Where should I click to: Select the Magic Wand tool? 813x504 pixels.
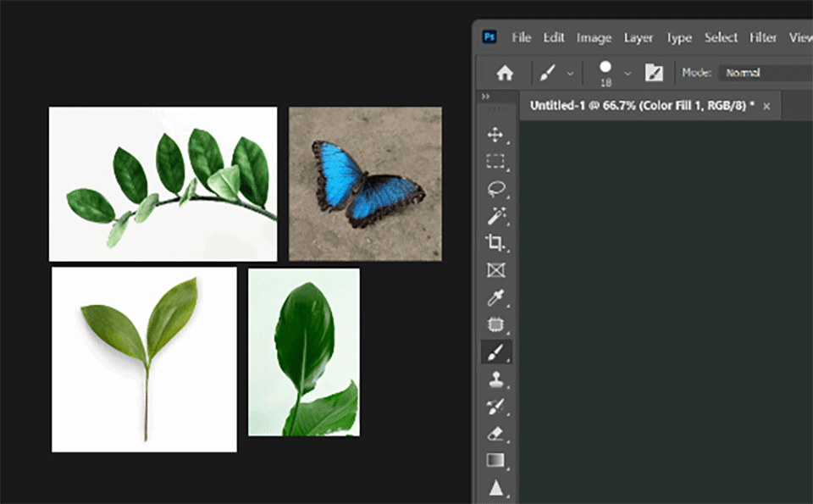click(496, 216)
